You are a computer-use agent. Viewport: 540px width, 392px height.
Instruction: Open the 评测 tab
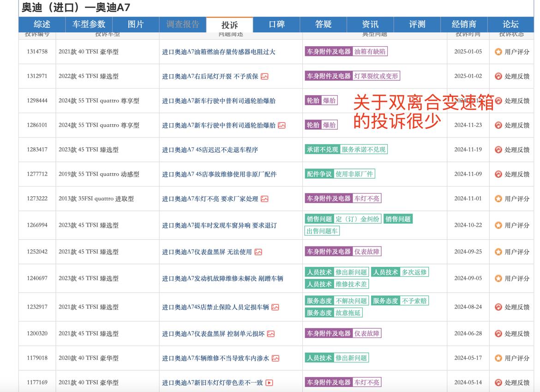[417, 24]
